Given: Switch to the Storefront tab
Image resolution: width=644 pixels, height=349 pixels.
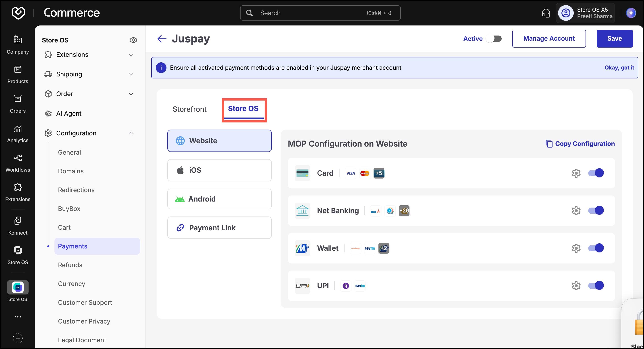Looking at the screenshot, I should pyautogui.click(x=189, y=109).
